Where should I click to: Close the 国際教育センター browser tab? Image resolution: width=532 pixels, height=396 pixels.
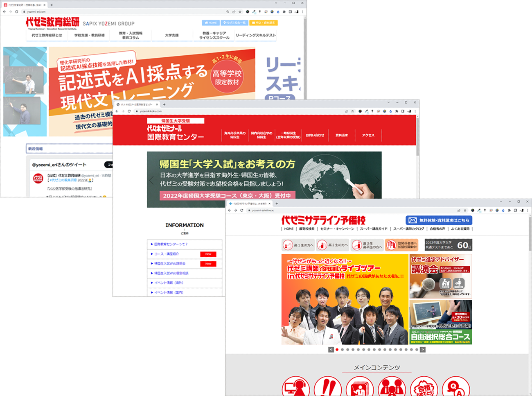coord(157,104)
